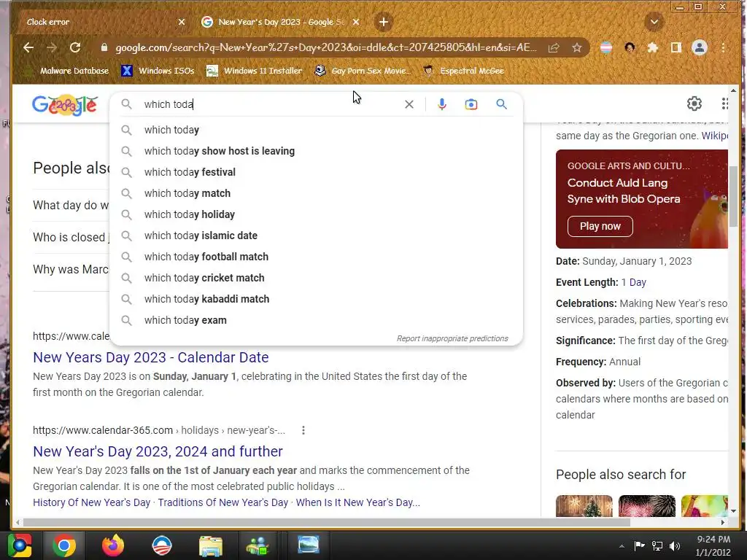747x560 pixels.
Task: Show hidden tray icons arrow
Action: pyautogui.click(x=622, y=546)
